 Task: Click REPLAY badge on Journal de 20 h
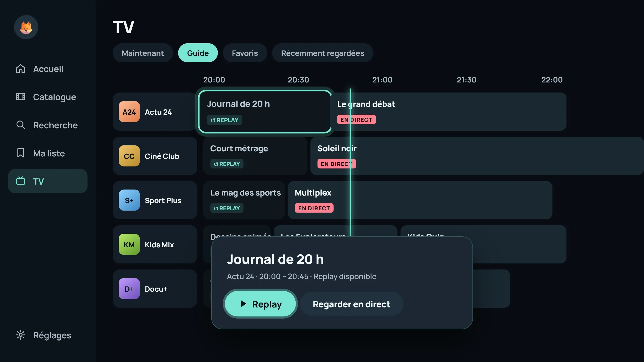224,120
